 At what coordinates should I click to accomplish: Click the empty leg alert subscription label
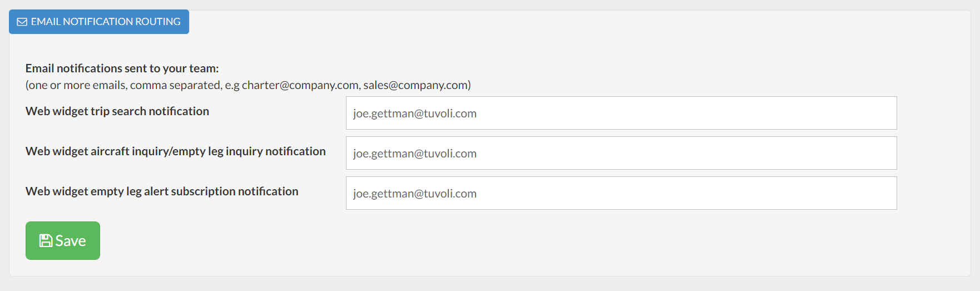coord(162,191)
